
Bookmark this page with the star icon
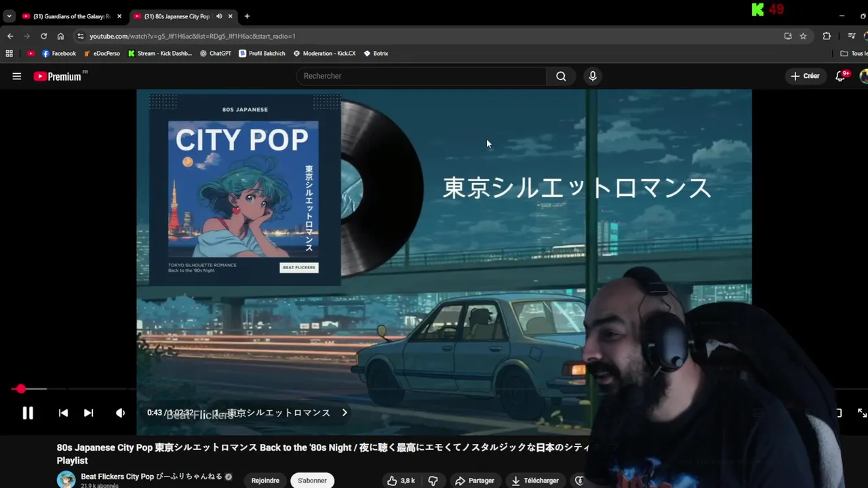(804, 36)
